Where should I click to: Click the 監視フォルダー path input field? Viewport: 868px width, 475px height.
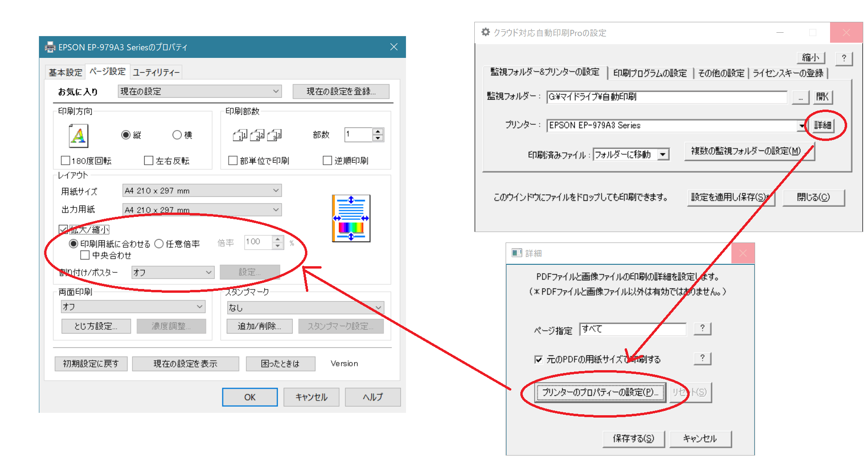coord(667,97)
